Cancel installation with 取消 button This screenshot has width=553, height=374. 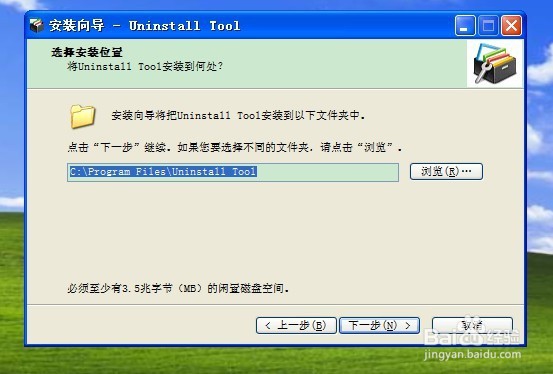[x=472, y=325]
